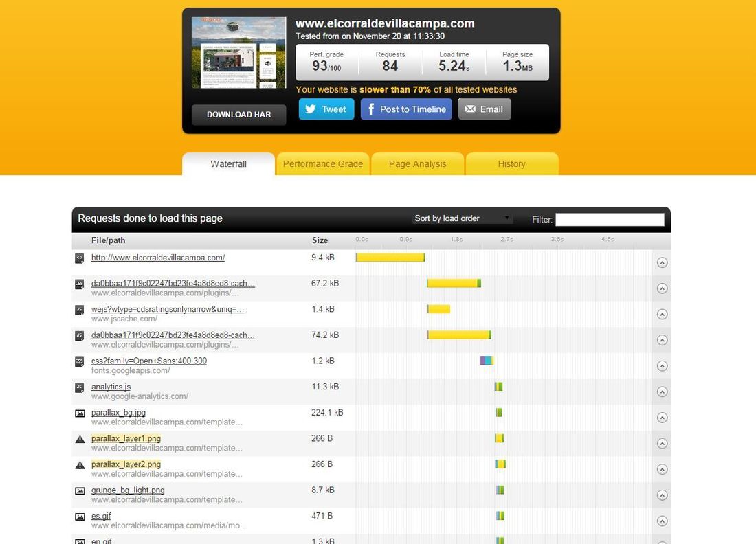Click the image icon beside es.gif

(x=80, y=517)
